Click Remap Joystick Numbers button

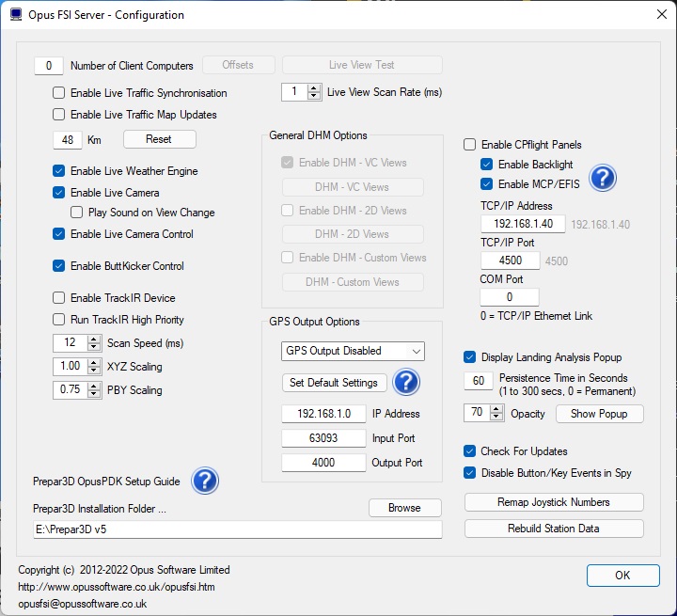(x=554, y=502)
